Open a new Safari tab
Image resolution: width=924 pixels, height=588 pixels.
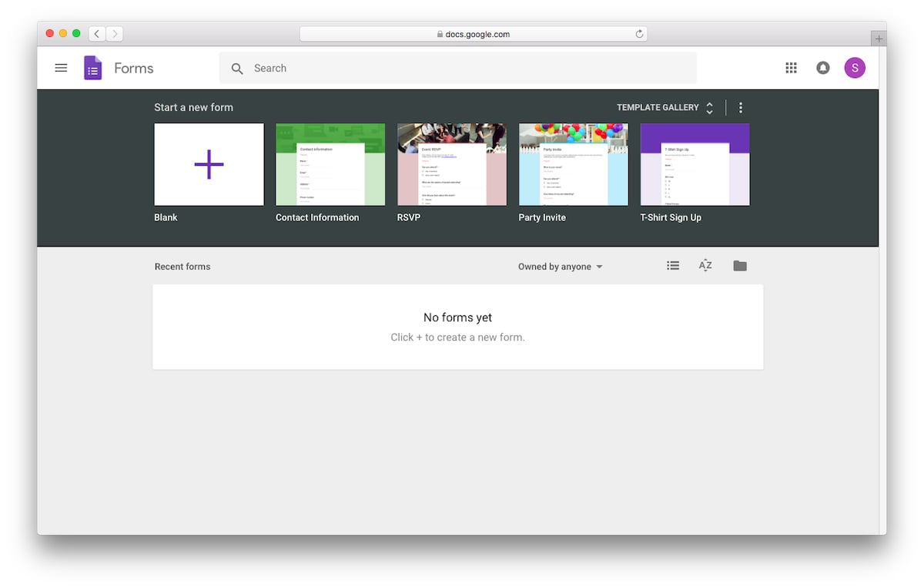(879, 39)
